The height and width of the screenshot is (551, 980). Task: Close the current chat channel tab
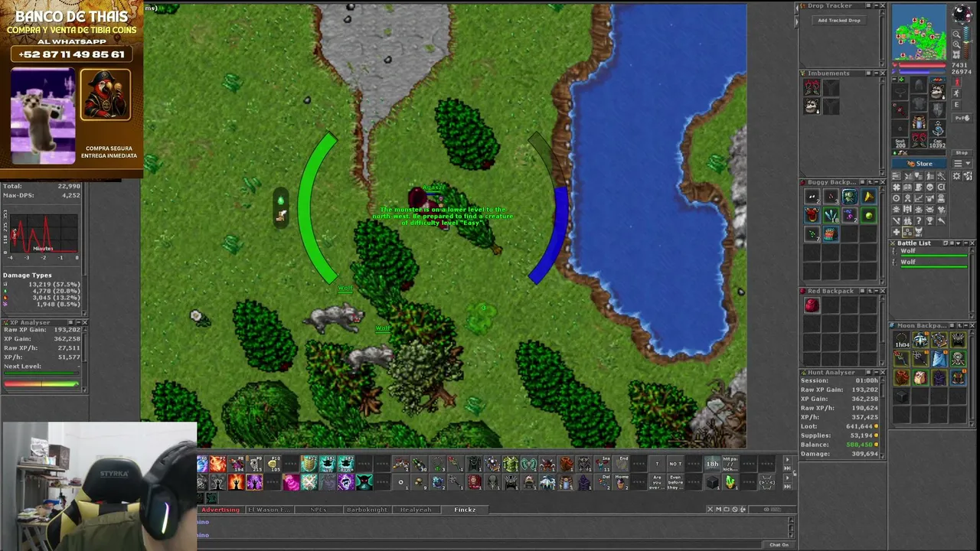tap(710, 510)
